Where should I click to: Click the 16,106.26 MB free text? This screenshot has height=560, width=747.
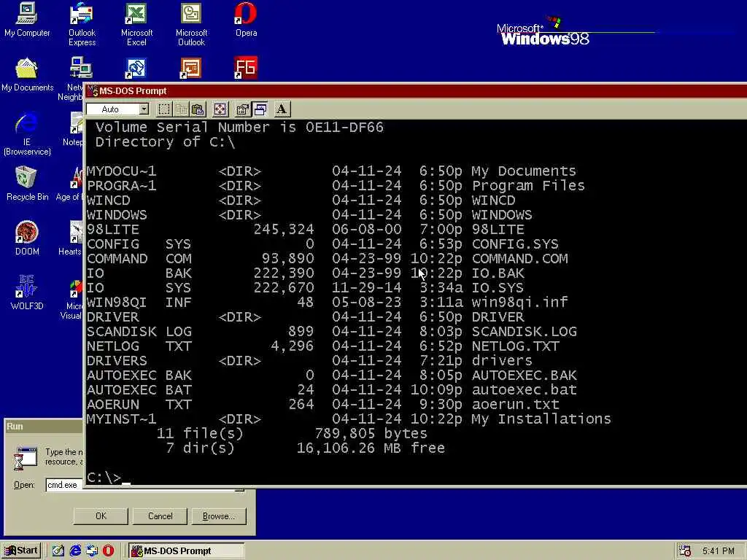(x=371, y=448)
